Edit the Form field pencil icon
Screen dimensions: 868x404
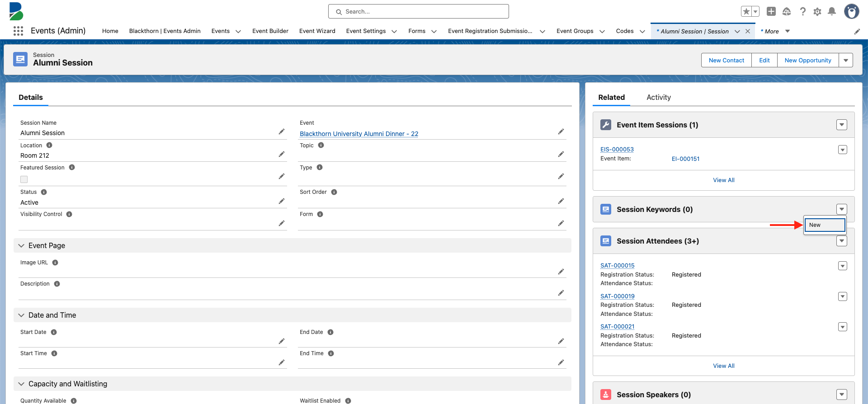coord(561,223)
